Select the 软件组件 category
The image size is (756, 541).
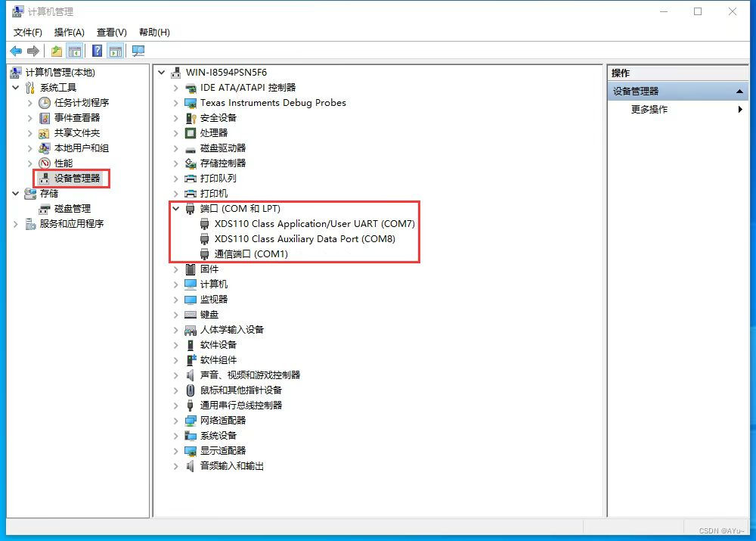[218, 360]
